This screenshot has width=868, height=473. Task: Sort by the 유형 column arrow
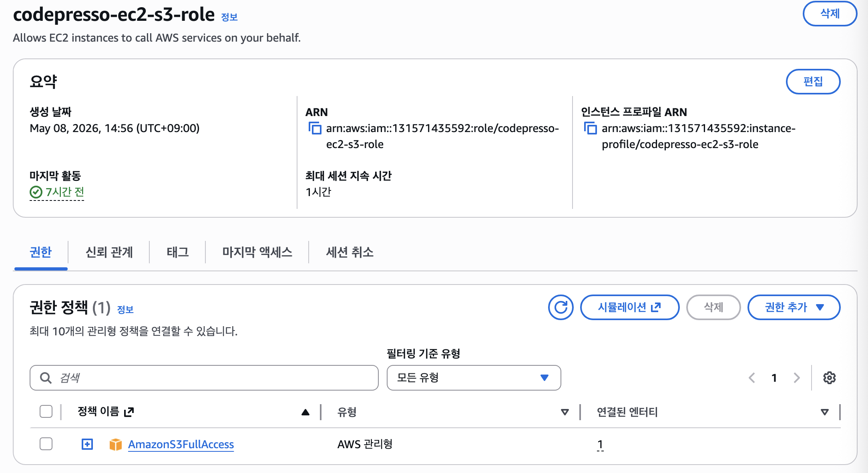pyautogui.click(x=565, y=412)
